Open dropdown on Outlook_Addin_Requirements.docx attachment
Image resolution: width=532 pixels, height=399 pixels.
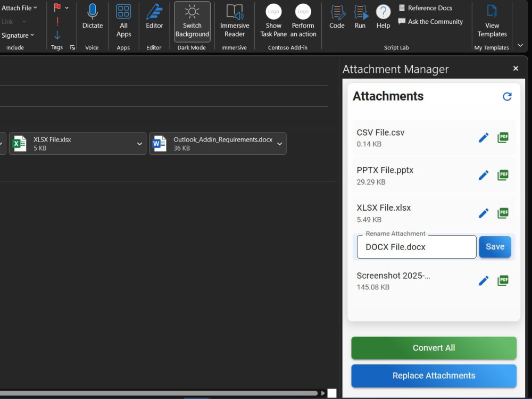tap(280, 144)
